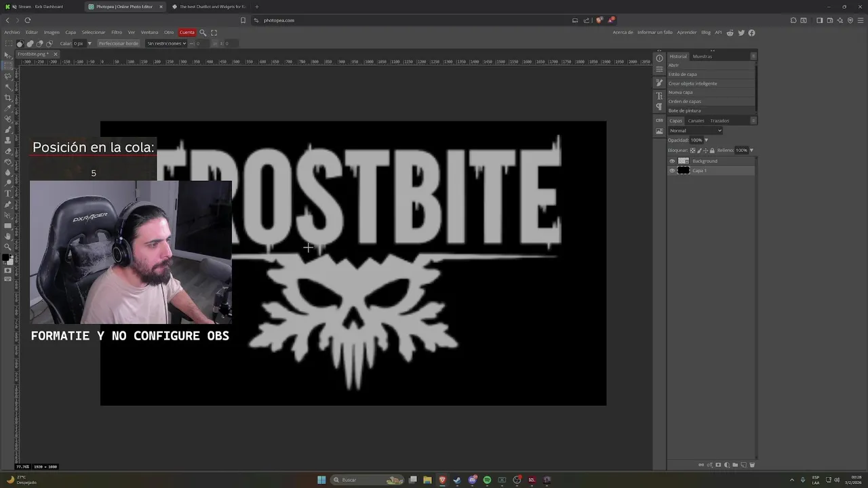Open the Info panel icon

click(659, 58)
